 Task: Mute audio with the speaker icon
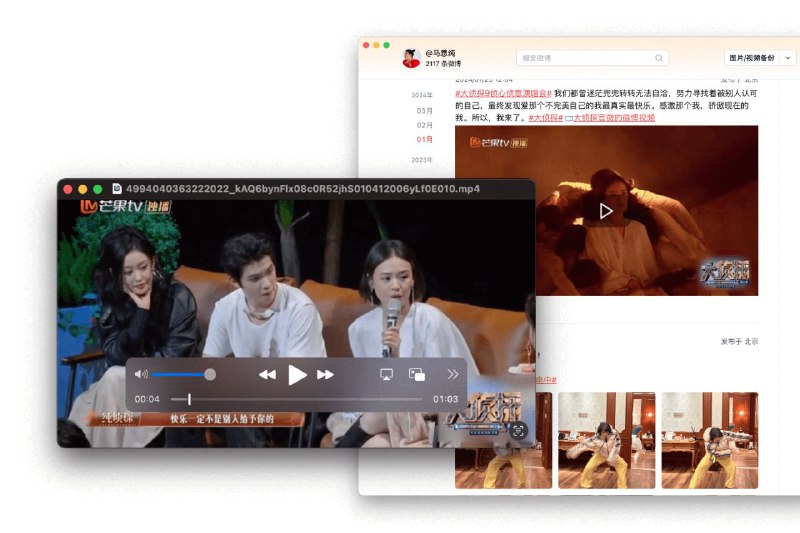141,374
